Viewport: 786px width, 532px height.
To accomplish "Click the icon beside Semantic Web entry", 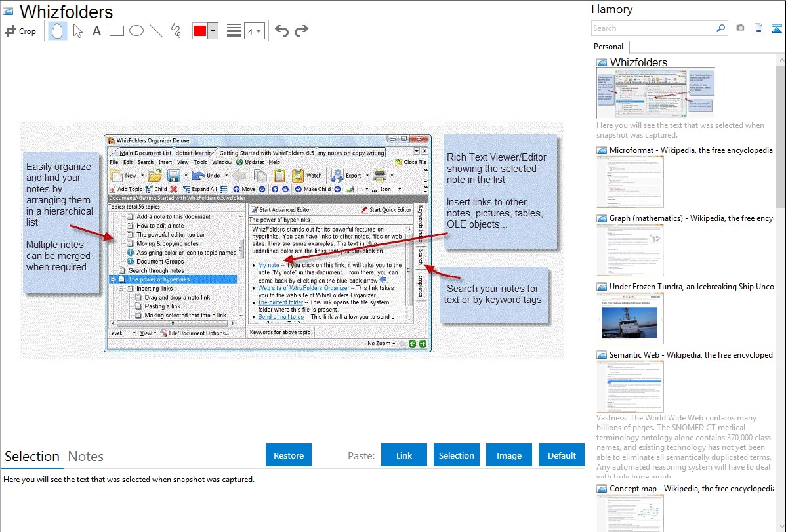I will 602,355.
